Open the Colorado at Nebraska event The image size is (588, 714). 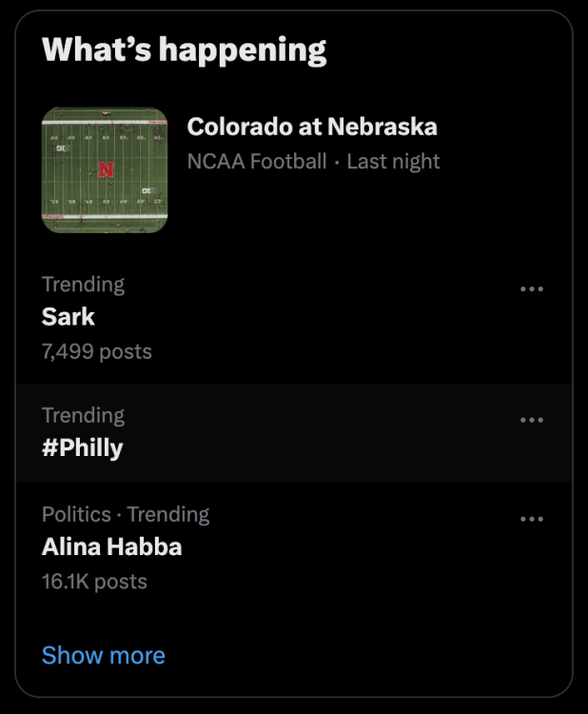pyautogui.click(x=312, y=126)
